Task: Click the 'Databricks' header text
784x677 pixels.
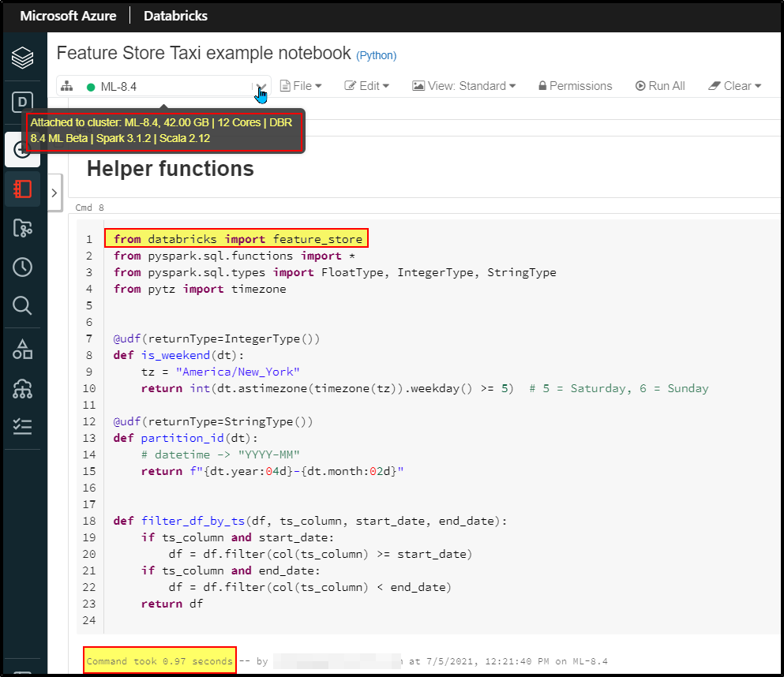Action: [x=175, y=16]
